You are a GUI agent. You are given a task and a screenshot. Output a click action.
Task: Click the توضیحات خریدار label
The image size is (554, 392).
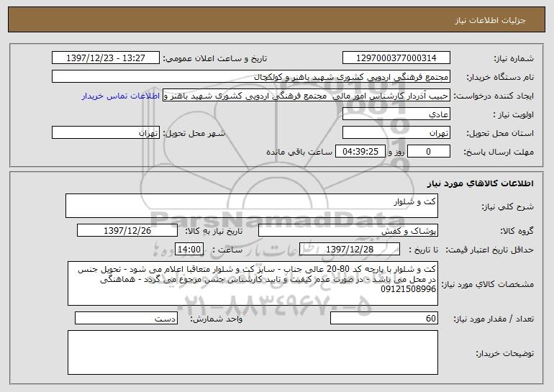point(505,353)
